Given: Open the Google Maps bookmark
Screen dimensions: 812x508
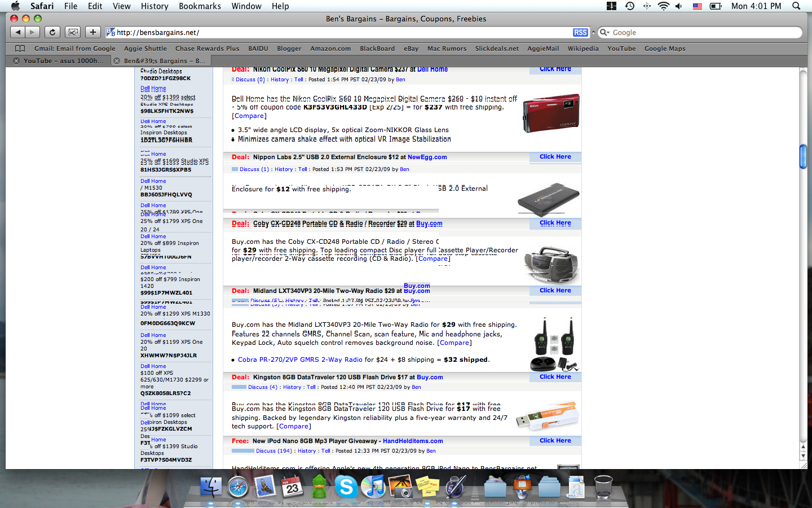Looking at the screenshot, I should click(665, 49).
